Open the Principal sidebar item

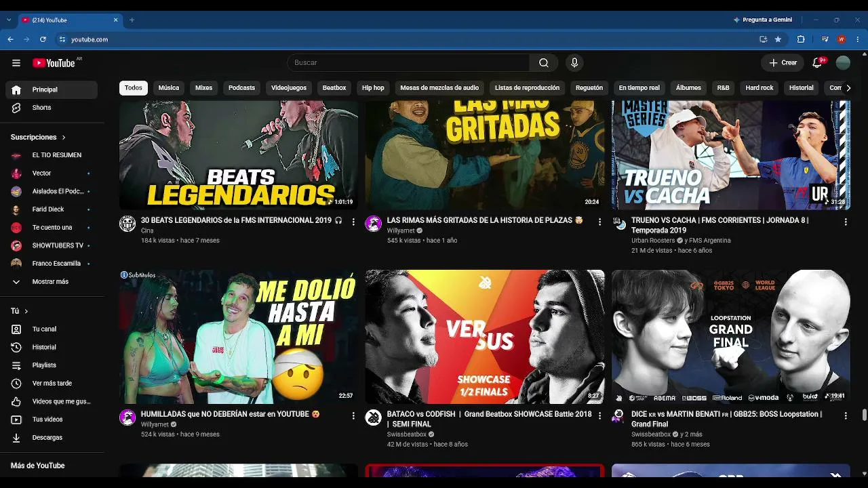(52, 89)
